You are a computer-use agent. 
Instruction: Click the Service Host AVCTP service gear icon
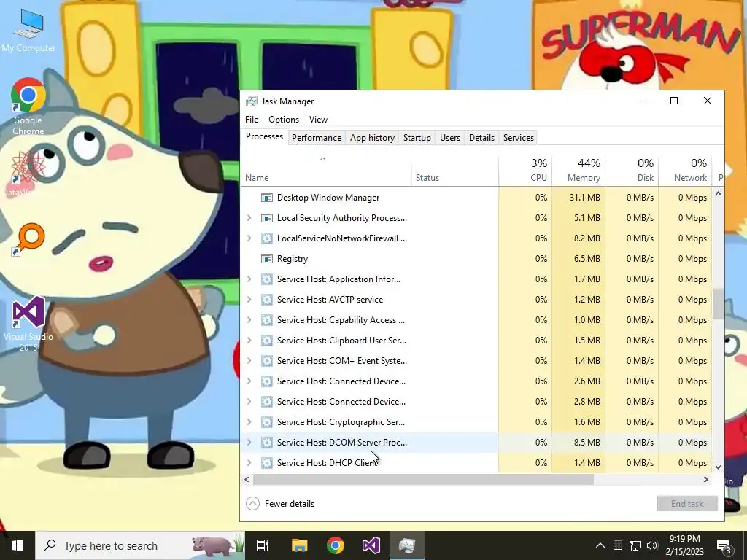(267, 300)
